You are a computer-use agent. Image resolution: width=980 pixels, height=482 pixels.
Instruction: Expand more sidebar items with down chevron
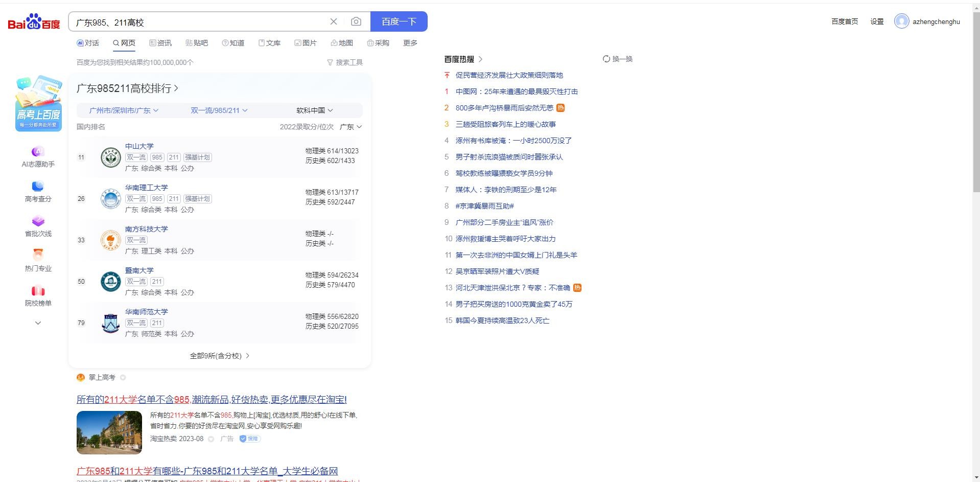tap(38, 323)
